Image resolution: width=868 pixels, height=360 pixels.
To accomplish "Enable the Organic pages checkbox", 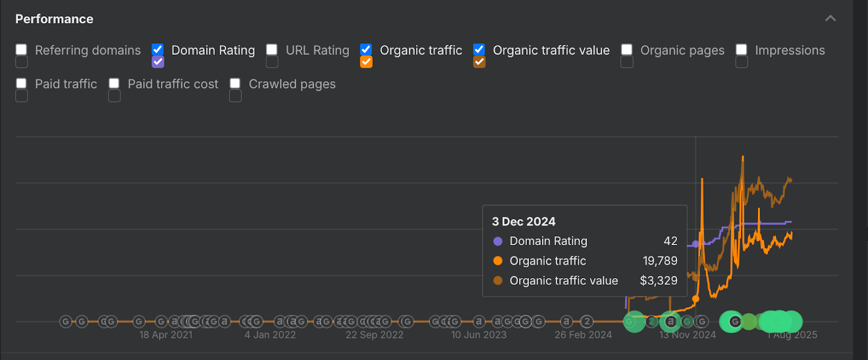I will 627,50.
